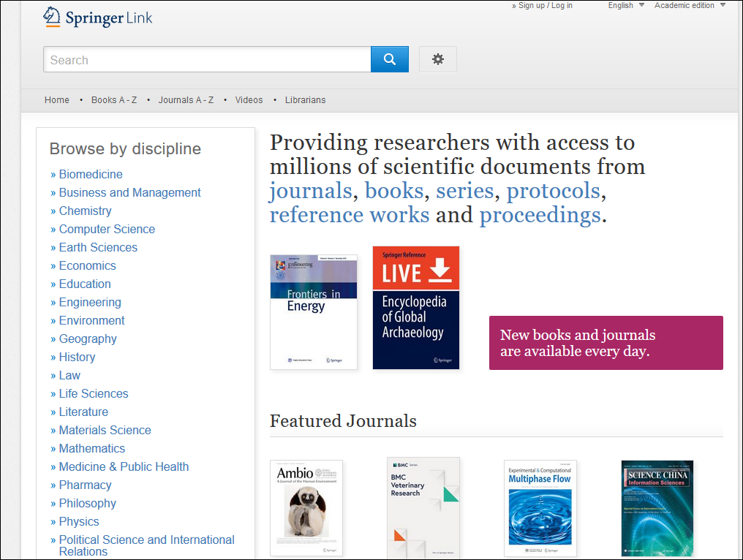
Task: Follow the 'reference works' headline link
Action: click(350, 215)
